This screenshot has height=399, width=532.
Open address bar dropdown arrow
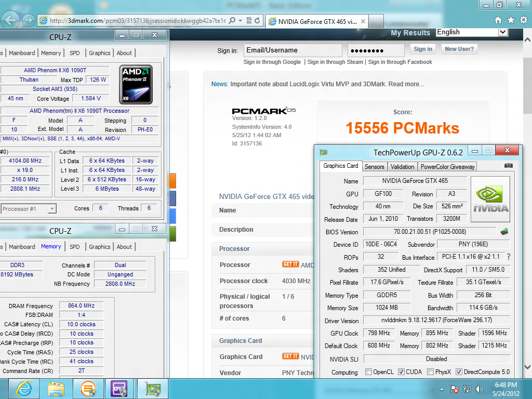click(240, 20)
